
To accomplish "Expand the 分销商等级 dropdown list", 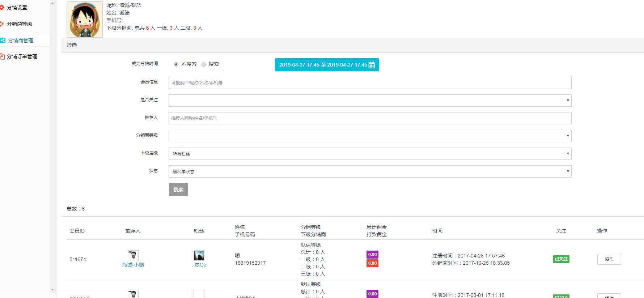I will pos(370,136).
